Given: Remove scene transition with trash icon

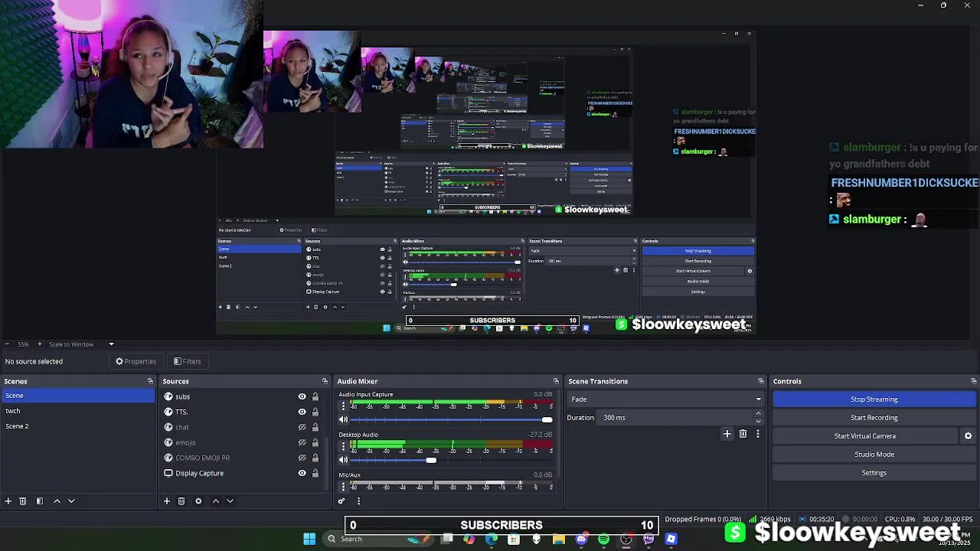Looking at the screenshot, I should point(743,434).
